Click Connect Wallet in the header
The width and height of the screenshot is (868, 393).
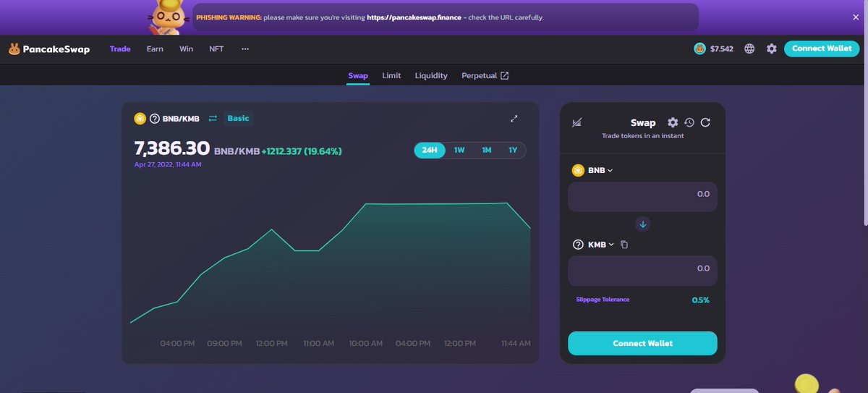coord(822,48)
